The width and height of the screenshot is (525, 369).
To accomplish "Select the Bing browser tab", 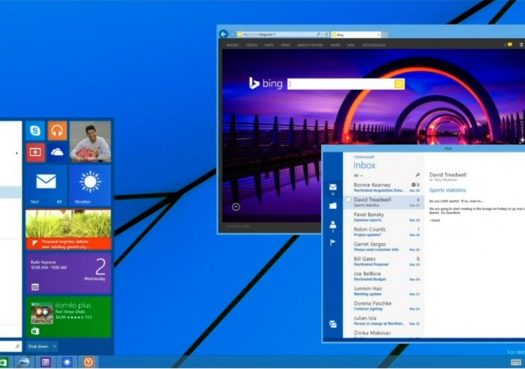I will click(356, 34).
